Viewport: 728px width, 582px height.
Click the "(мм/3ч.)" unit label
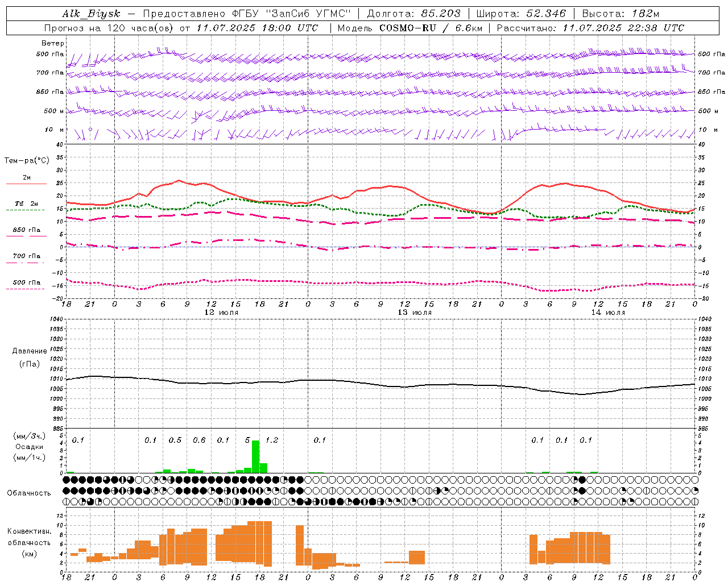[x=30, y=436]
